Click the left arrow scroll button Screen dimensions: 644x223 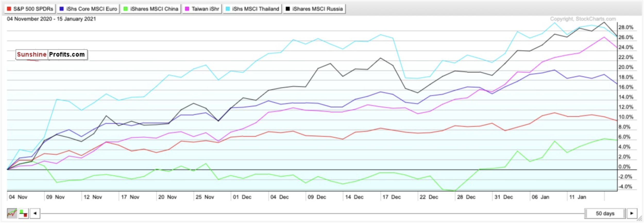[x=35, y=213]
